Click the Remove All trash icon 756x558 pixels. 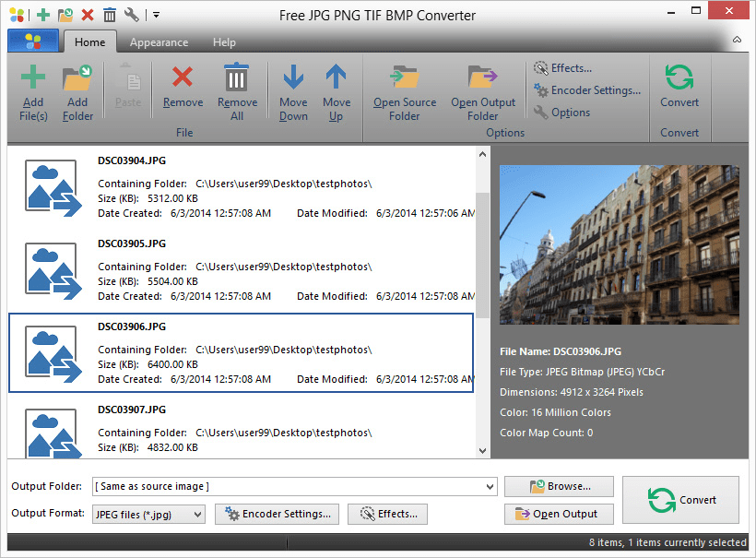(x=237, y=92)
